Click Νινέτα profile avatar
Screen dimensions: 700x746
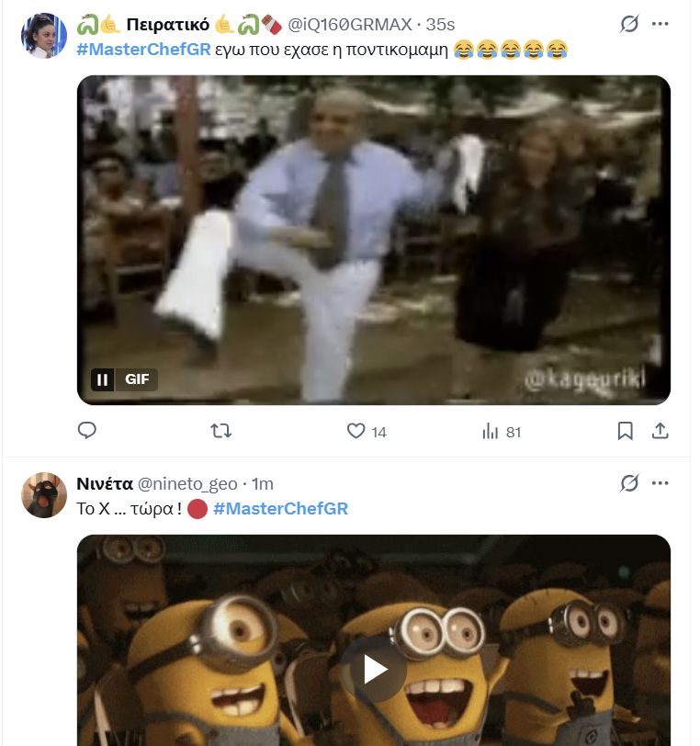coord(43,496)
